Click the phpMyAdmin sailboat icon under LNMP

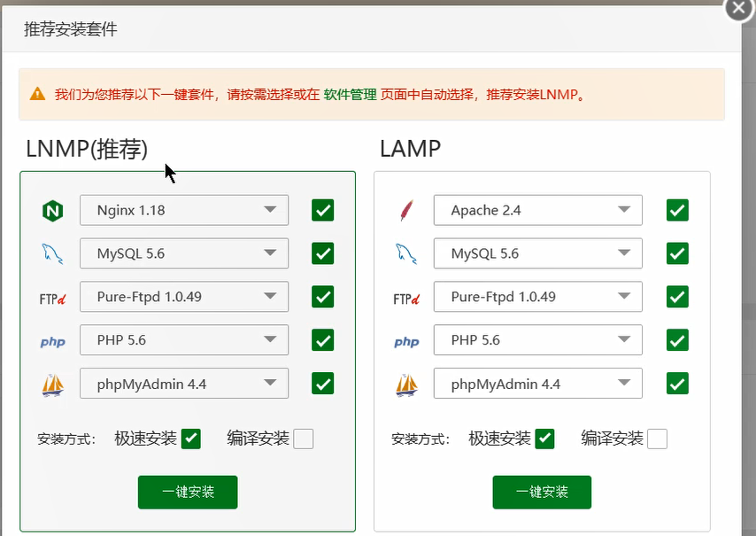point(53,384)
